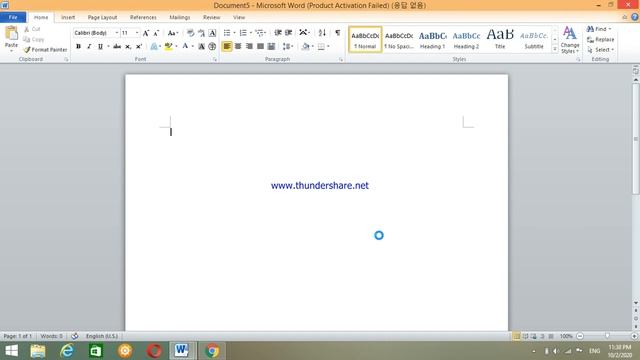The width and height of the screenshot is (640, 360).
Task: Open Internet Explorer from the taskbar
Action: click(x=67, y=351)
